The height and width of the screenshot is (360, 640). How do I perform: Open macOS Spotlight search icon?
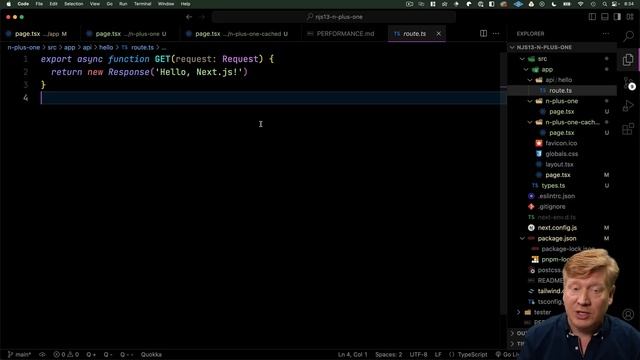coord(604,4)
